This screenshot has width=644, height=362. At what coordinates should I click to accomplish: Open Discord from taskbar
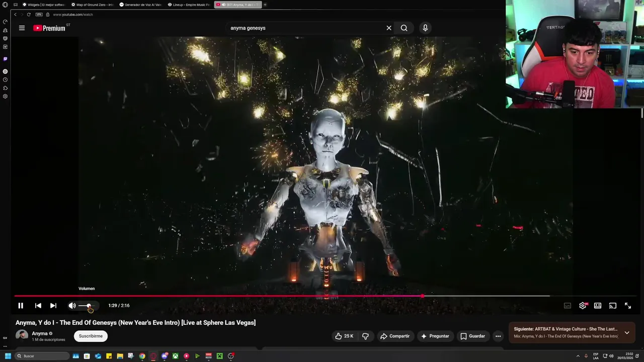165,356
